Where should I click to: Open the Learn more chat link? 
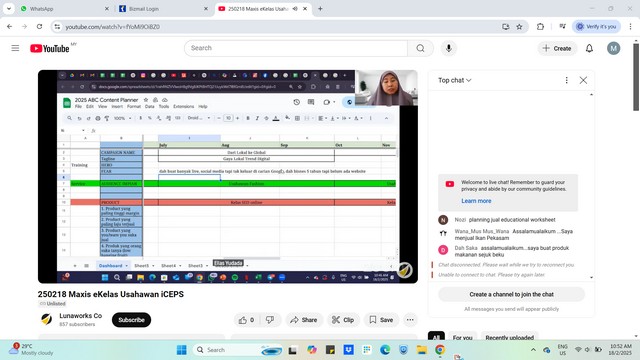pyautogui.click(x=476, y=201)
